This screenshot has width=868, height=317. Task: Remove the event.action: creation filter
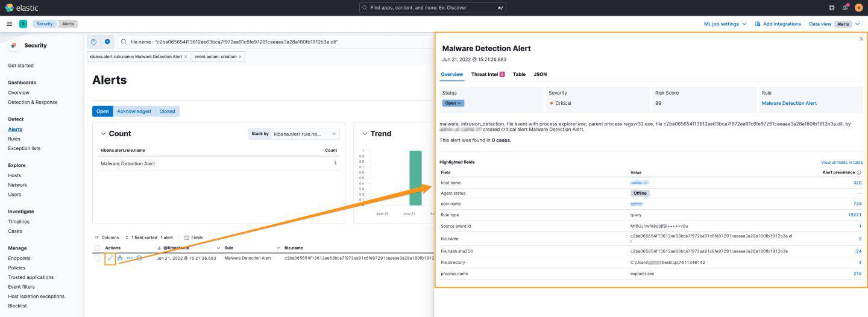click(x=241, y=57)
